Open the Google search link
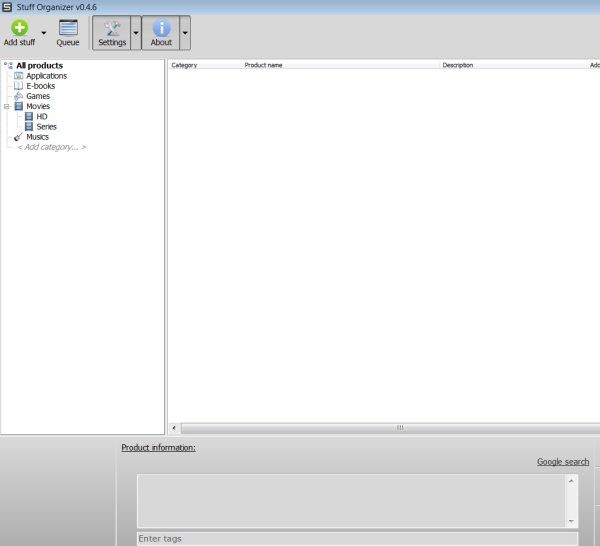This screenshot has height=546, width=600. [562, 462]
